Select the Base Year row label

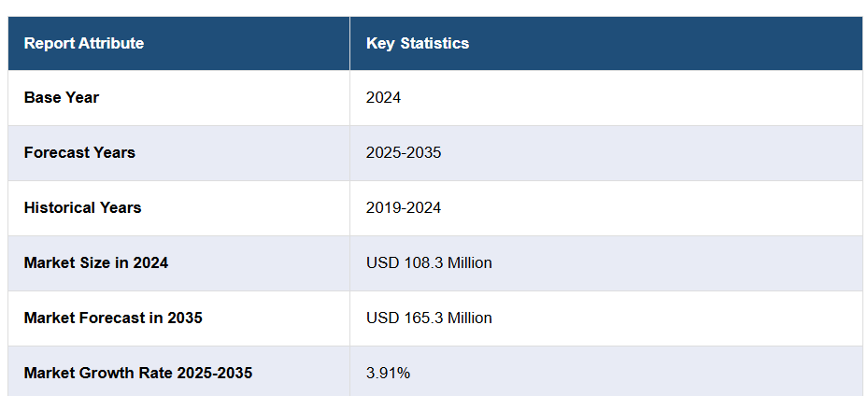62,97
